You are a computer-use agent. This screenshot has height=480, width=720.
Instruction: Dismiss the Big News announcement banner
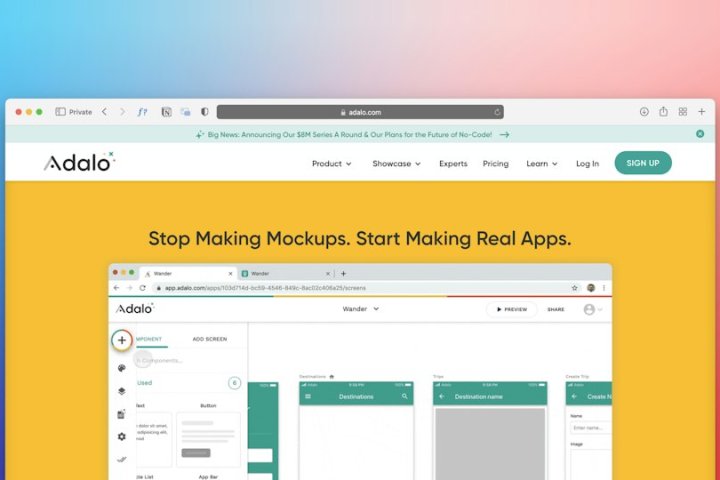(x=700, y=134)
